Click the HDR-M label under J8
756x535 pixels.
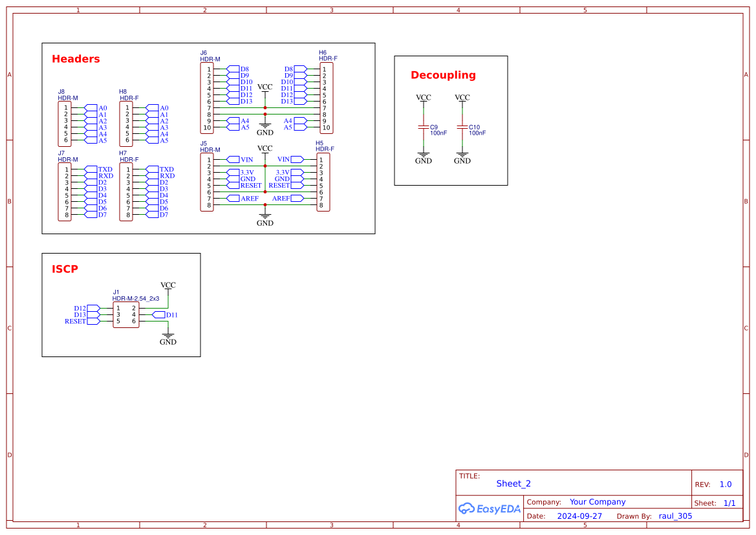tap(68, 98)
